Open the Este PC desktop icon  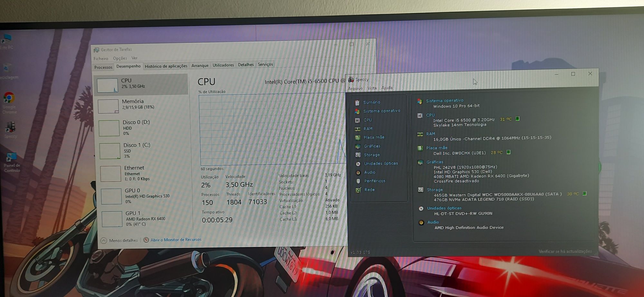(6, 41)
